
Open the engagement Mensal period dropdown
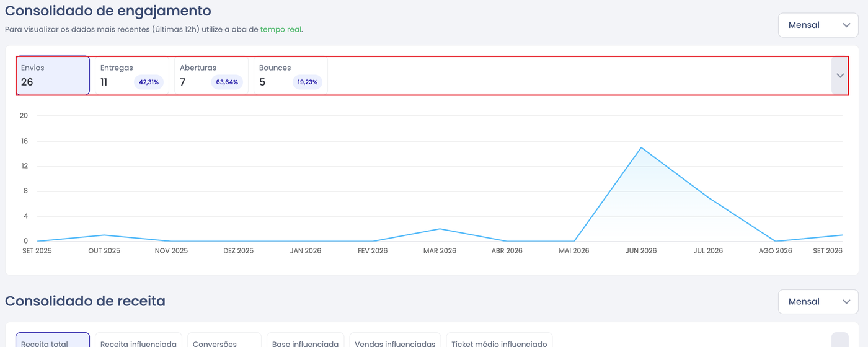(818, 25)
